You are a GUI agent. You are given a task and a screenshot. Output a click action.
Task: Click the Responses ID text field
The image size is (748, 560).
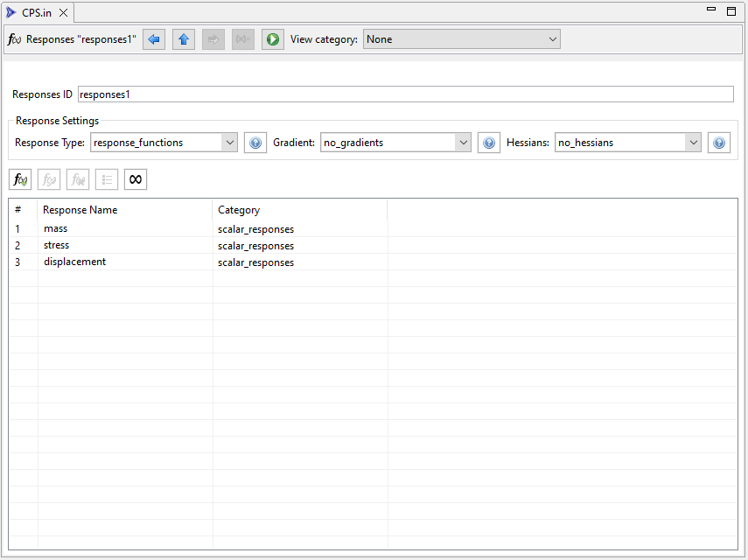tap(405, 94)
